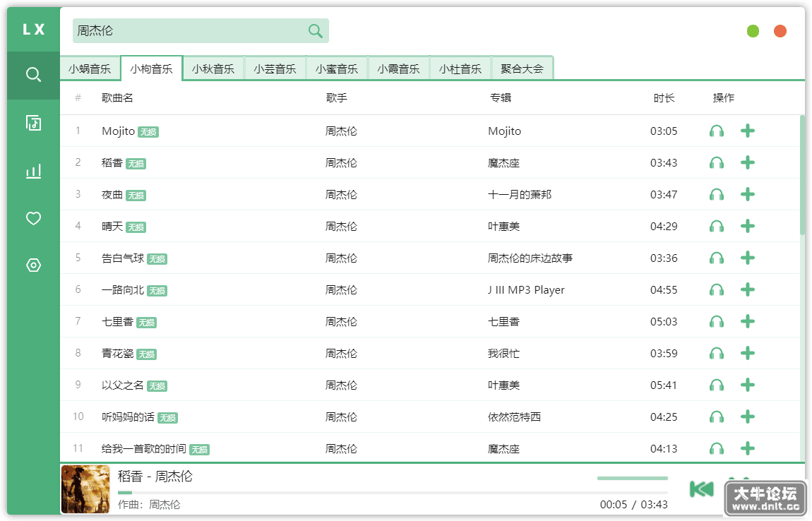Click the 歌曲名 column header
812x521 pixels.
117,98
